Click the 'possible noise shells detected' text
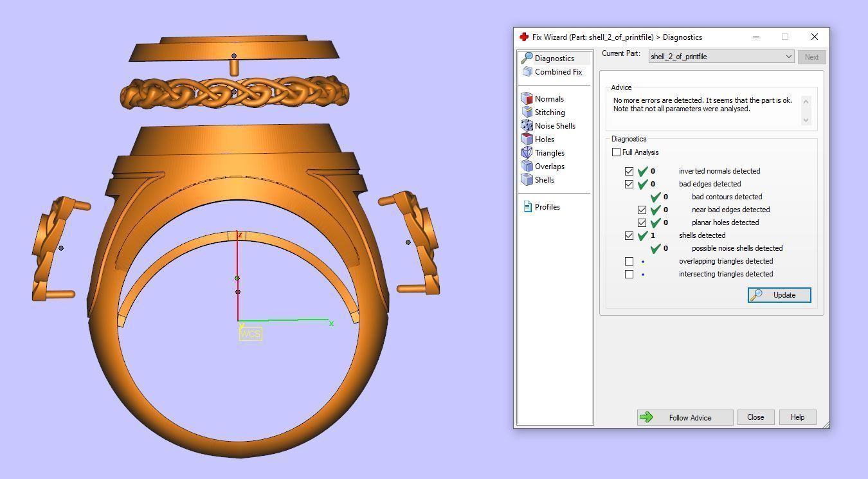 tap(737, 248)
